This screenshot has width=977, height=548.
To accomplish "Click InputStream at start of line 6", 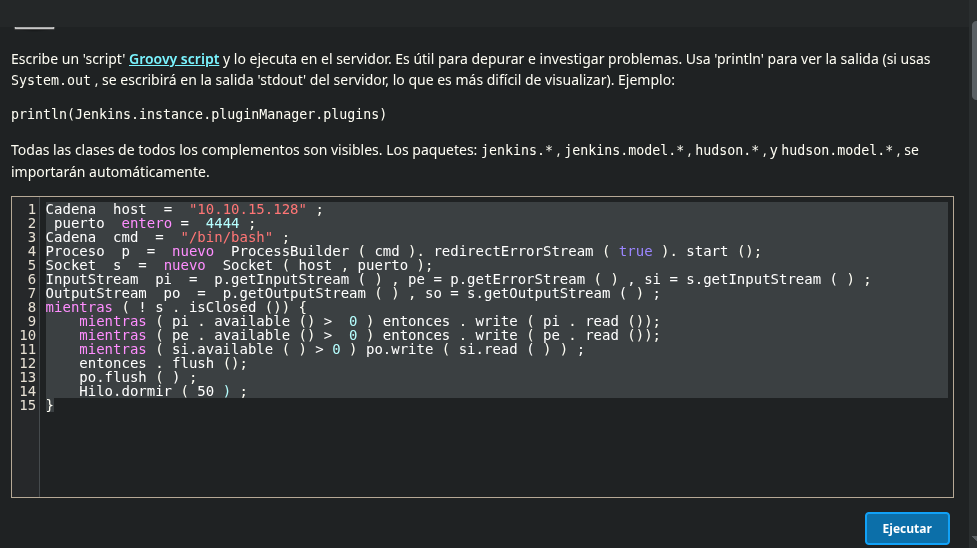I will pyautogui.click(x=92, y=279).
